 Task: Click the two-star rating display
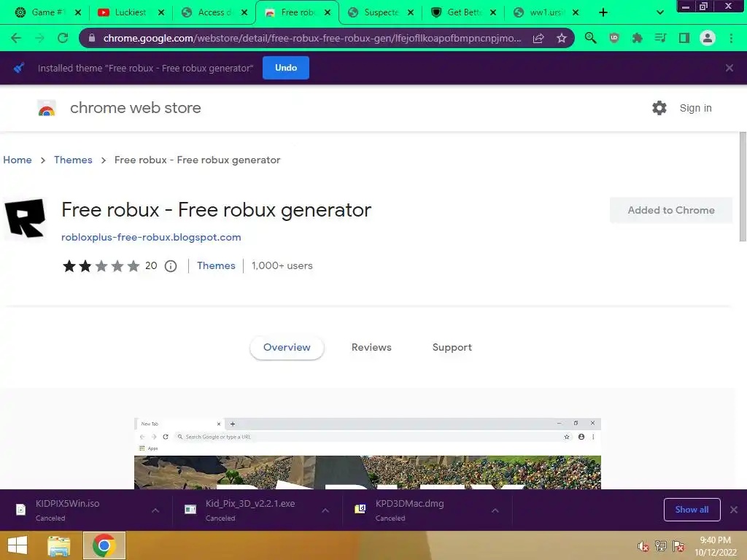pyautogui.click(x=101, y=265)
